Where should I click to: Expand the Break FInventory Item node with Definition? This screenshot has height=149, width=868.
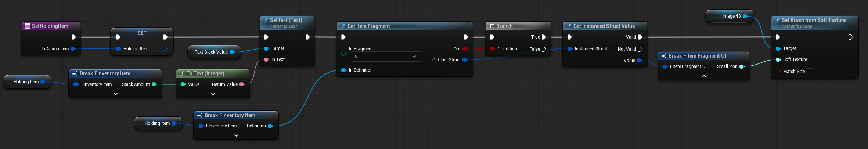[x=236, y=135]
